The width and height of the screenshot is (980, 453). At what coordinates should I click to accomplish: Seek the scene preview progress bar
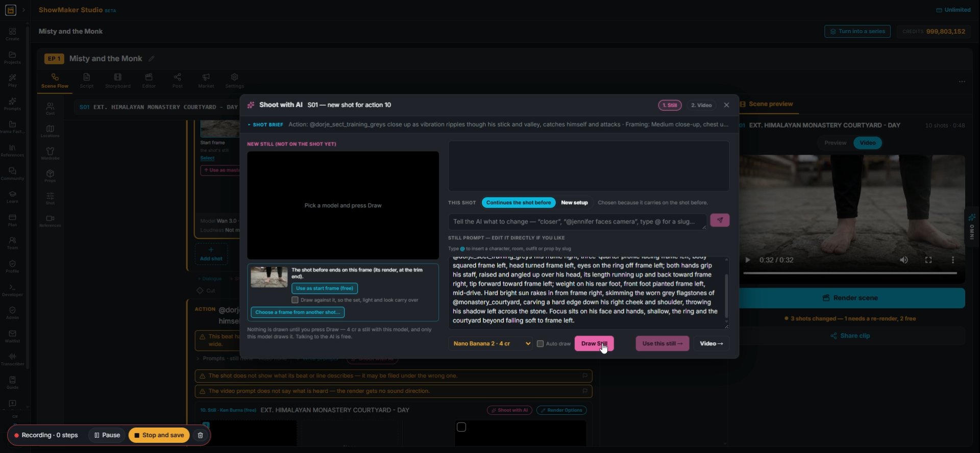850,273
